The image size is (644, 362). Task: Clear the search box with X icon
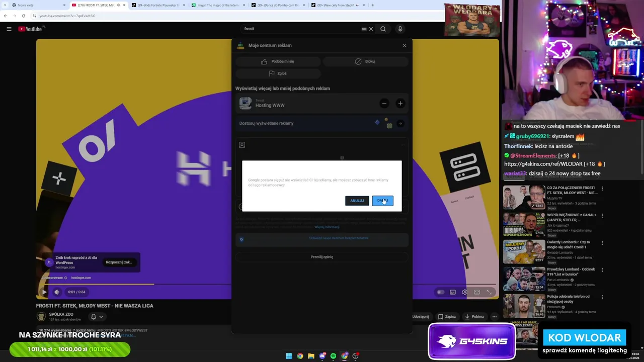click(371, 29)
